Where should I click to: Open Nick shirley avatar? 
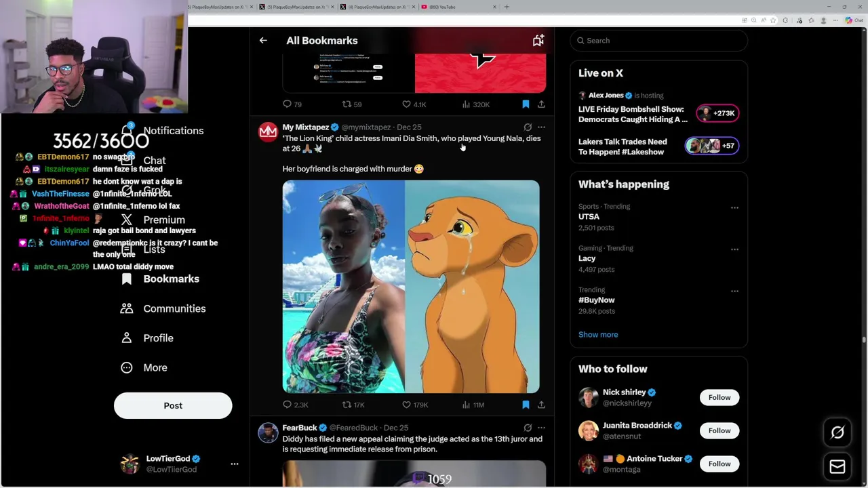tap(589, 397)
